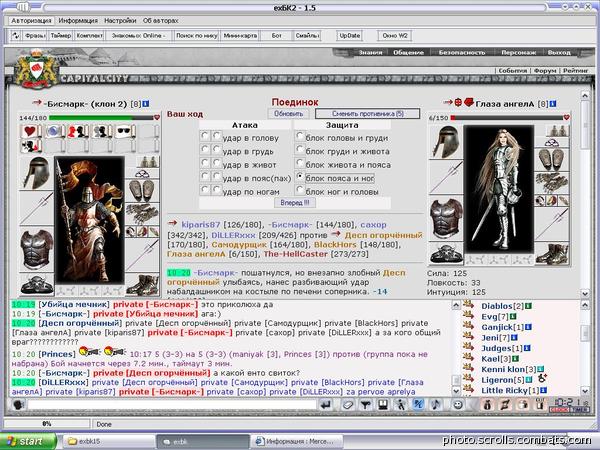Use the red heart healing scroll
This screenshot has height=450, width=600.
pos(30,132)
